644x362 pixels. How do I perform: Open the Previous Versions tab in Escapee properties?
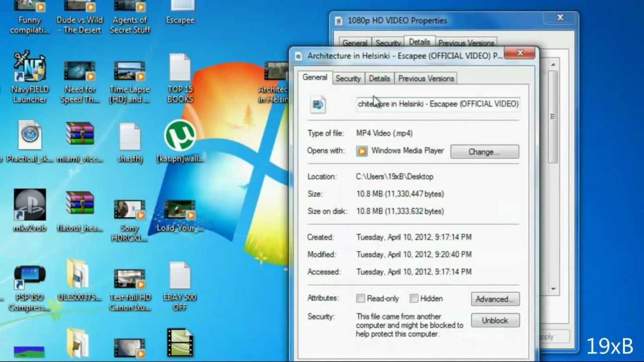(426, 78)
